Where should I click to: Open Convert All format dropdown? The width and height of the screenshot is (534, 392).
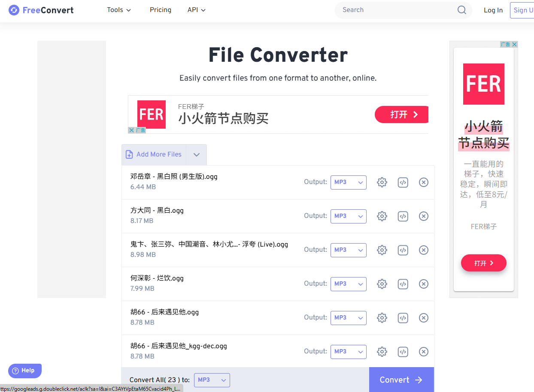coord(212,380)
